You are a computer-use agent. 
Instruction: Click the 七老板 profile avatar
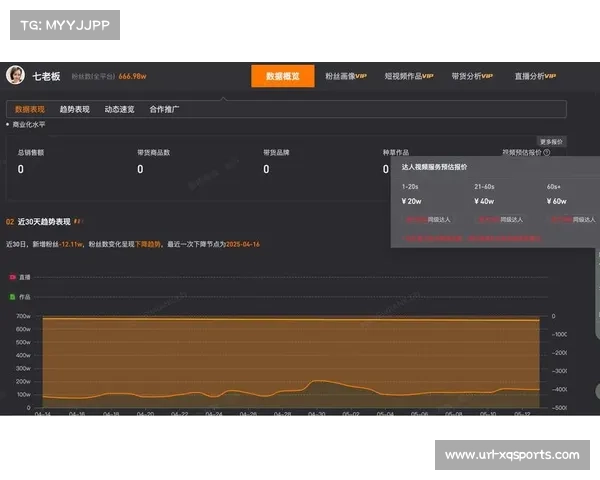tap(15, 75)
